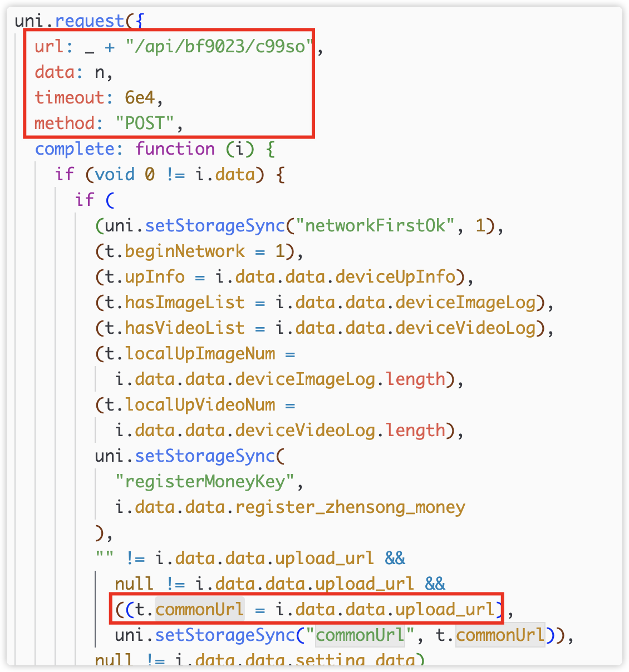Click the highlighted commonUrl in the red-boxed assignment
The height and width of the screenshot is (672, 629).
199,609
